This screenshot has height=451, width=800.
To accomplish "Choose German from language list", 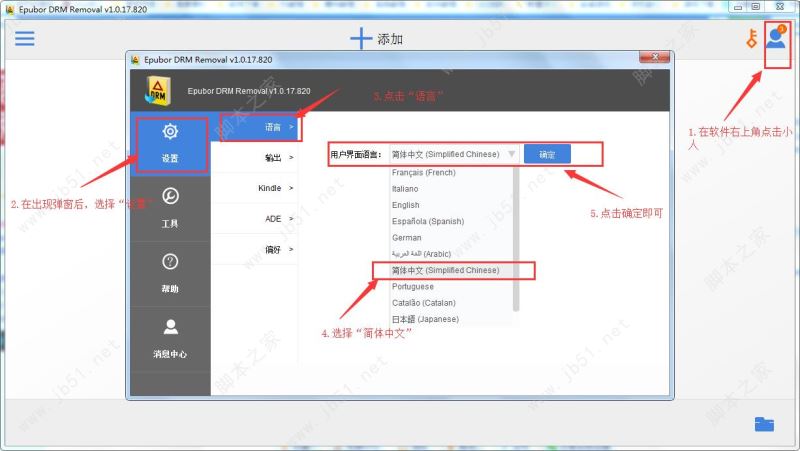I will (452, 238).
